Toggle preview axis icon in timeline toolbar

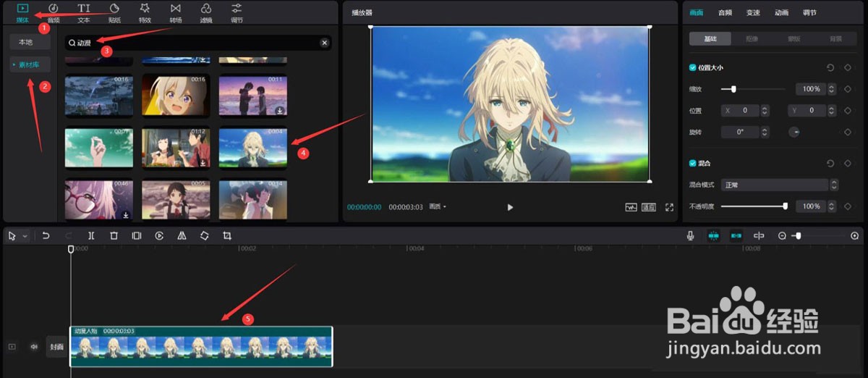coord(759,236)
